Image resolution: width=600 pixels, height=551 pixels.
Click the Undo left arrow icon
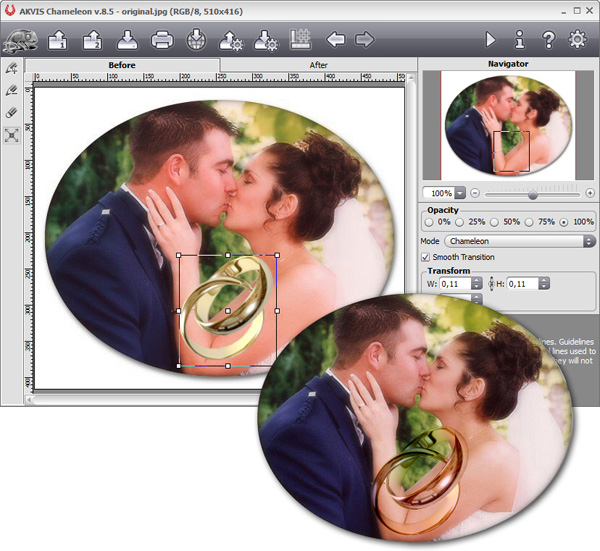(x=336, y=40)
